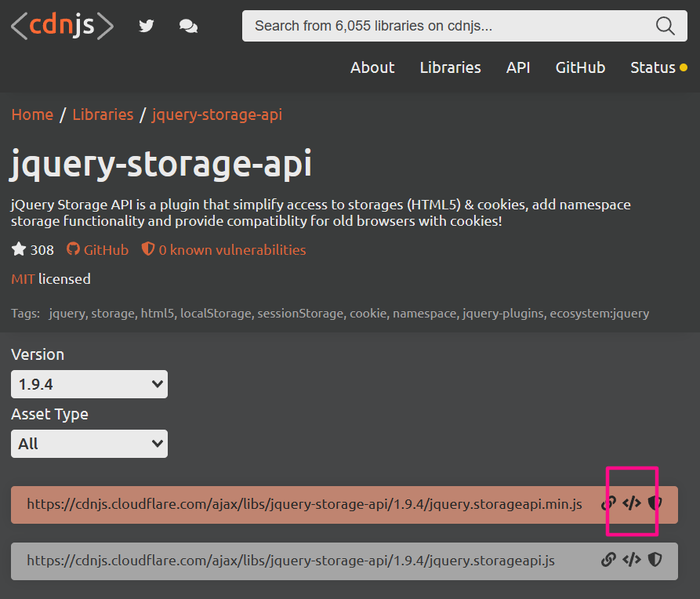Screen dimensions: 700x599
Task: Click the 'storage' tag
Action: pyautogui.click(x=113, y=314)
